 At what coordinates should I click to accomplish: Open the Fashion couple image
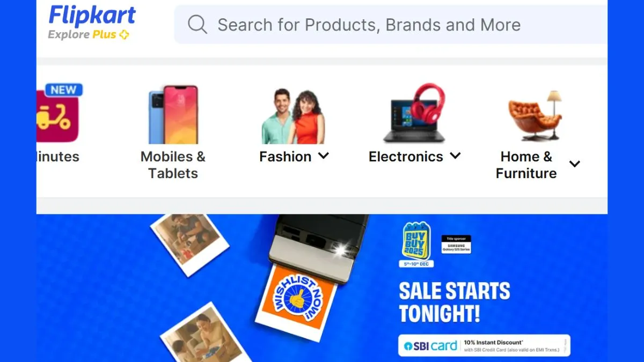[293, 116]
